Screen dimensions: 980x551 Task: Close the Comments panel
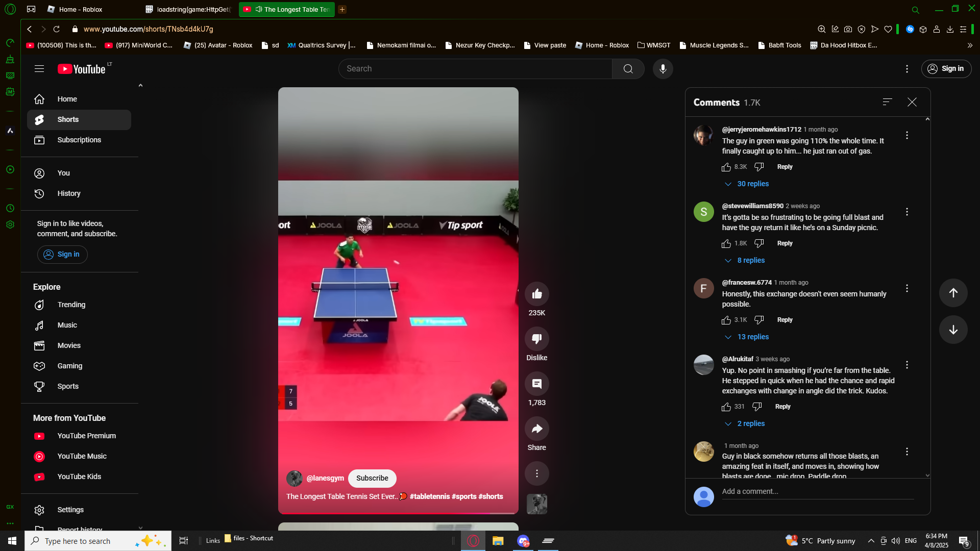click(912, 102)
